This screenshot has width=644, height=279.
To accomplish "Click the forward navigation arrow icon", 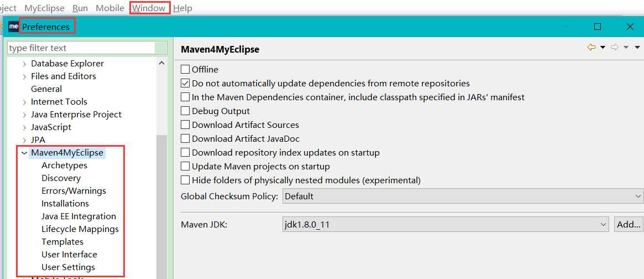I will (614, 48).
